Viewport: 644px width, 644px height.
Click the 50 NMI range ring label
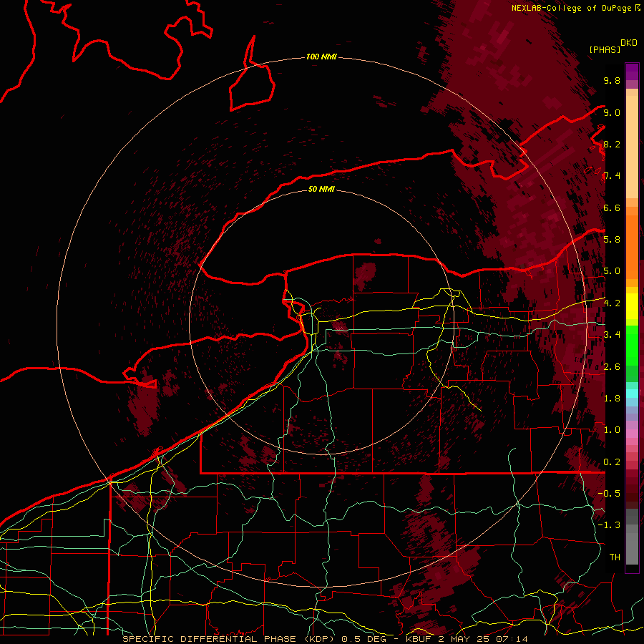click(321, 189)
